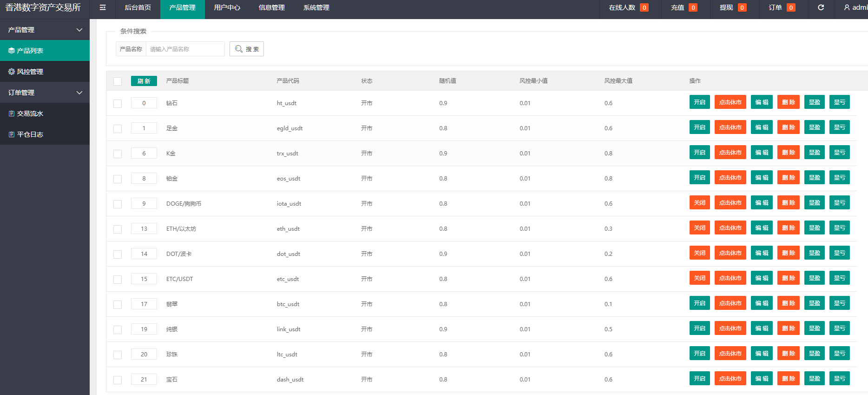Click 关闭 toggle for DOGE/狗狗币 row
The width and height of the screenshot is (868, 395).
tap(699, 203)
